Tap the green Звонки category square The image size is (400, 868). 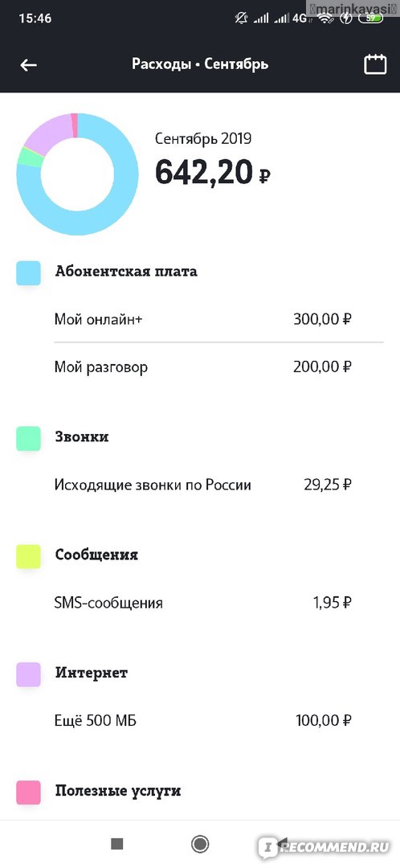(x=28, y=438)
